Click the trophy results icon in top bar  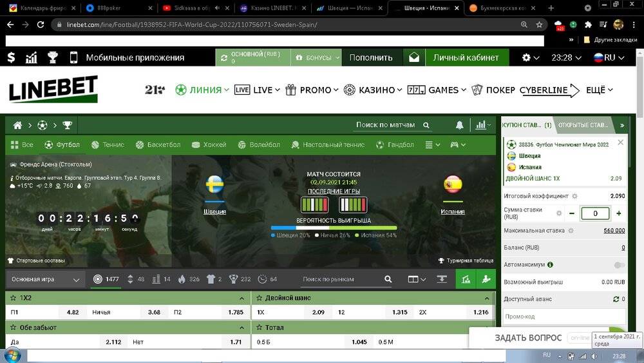coord(53,57)
